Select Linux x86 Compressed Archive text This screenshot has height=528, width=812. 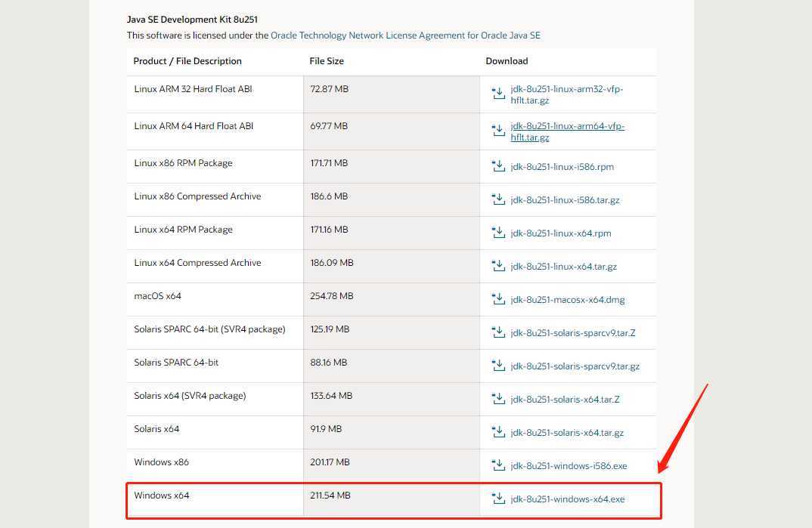coord(197,196)
